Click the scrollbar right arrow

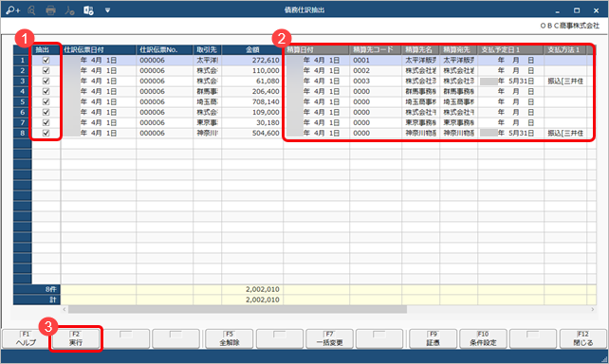593,309
